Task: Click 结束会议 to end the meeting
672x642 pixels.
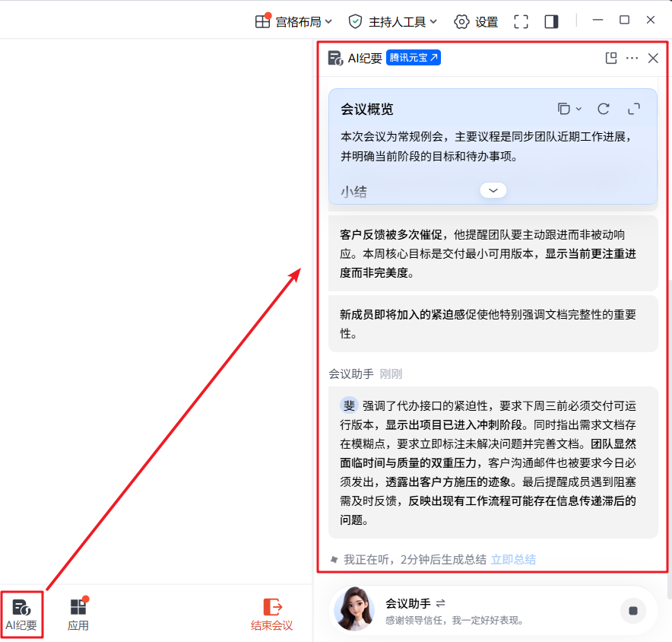Action: (x=271, y=615)
